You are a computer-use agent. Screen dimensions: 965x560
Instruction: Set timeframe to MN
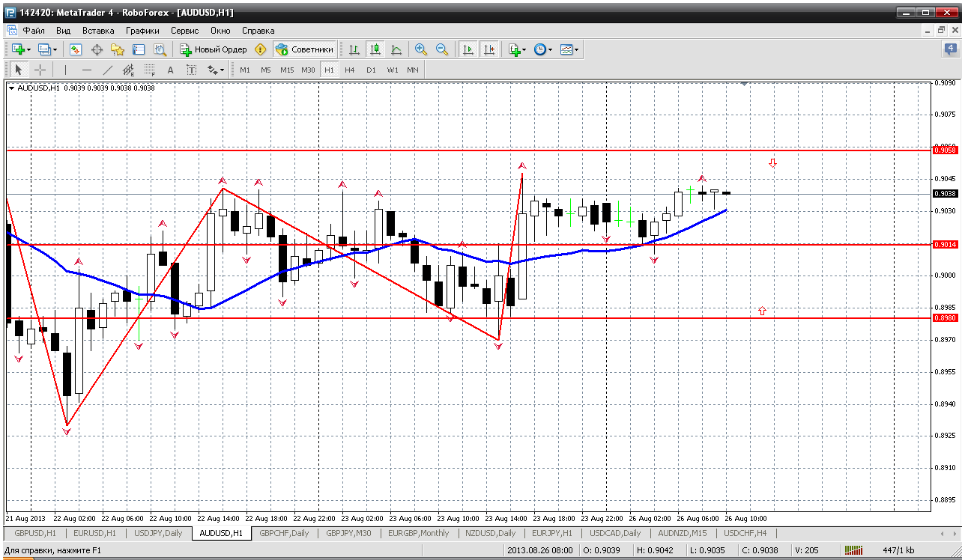(x=413, y=70)
